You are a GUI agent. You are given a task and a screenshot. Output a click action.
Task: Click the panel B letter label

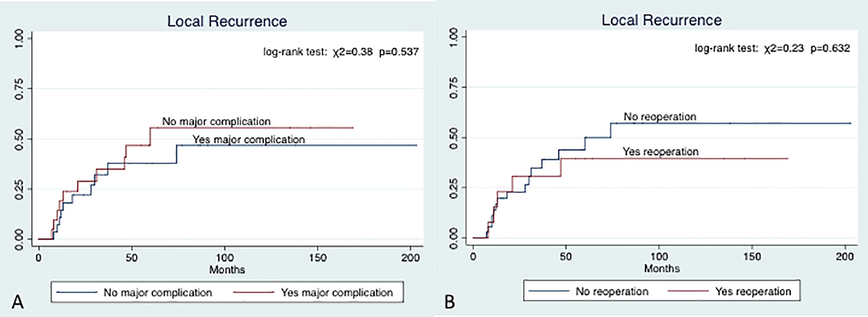coord(450,302)
